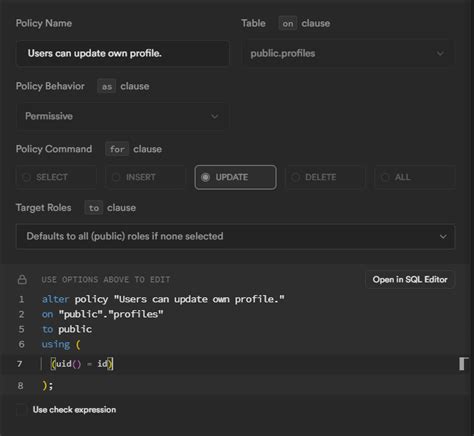The image size is (474, 436).
Task: Choose the ALL command option
Action: tap(415, 177)
